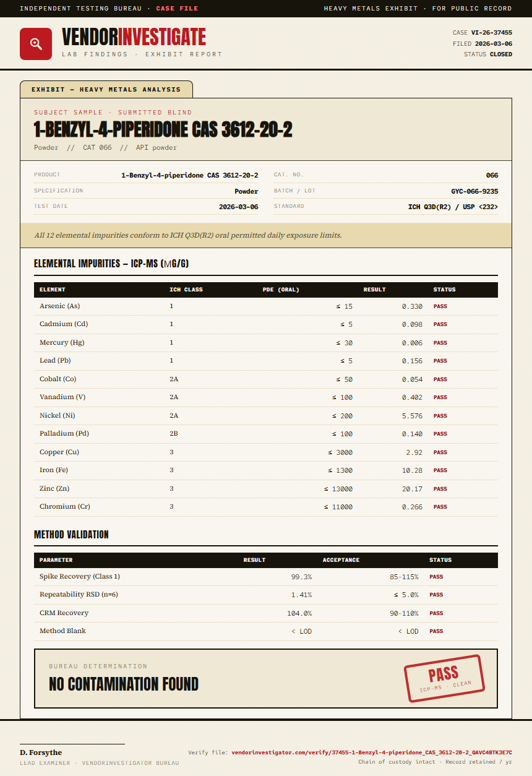Click the Elemental Impurities – ICP-MS heading

point(111,264)
